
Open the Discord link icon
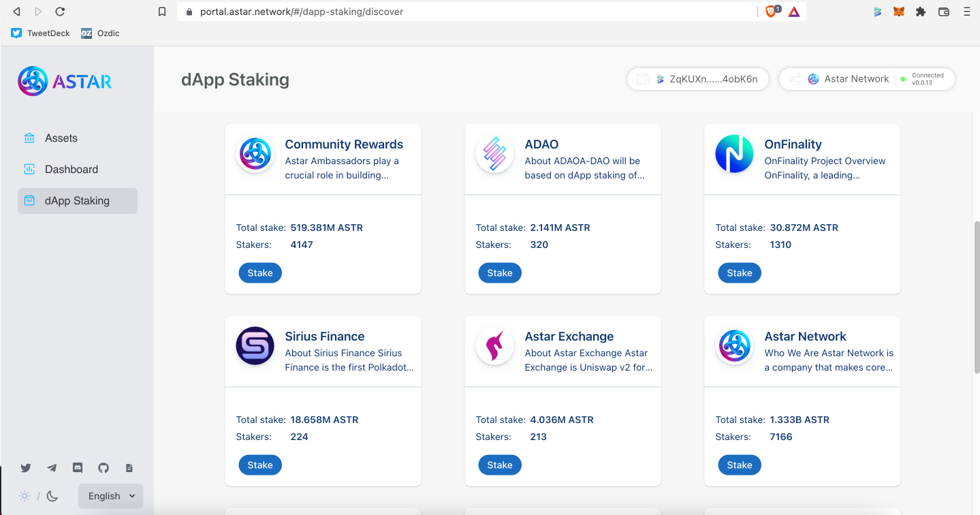point(78,468)
